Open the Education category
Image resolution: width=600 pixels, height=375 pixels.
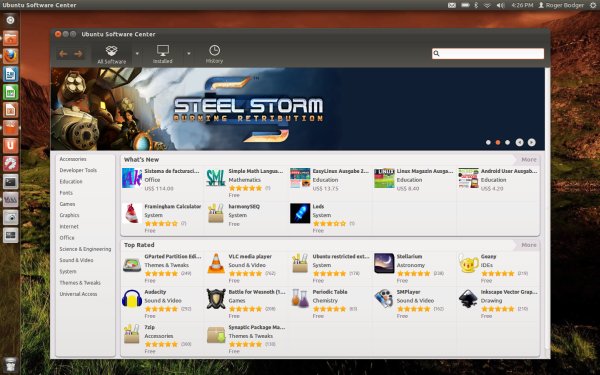click(71, 181)
